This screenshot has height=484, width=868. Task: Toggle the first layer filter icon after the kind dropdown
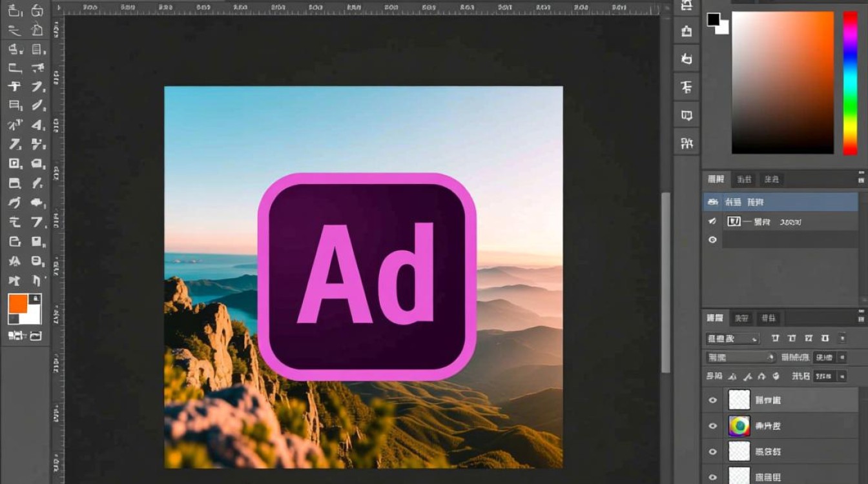pyautogui.click(x=775, y=338)
